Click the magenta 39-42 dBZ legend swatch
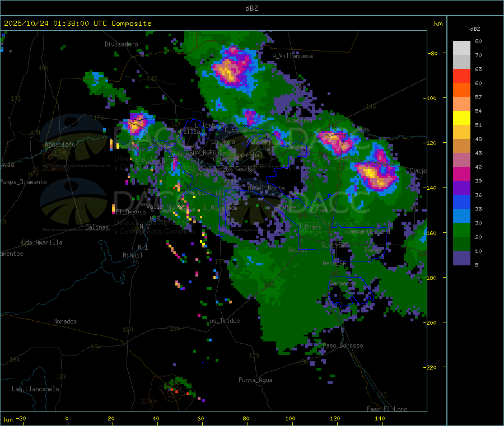 (461, 174)
